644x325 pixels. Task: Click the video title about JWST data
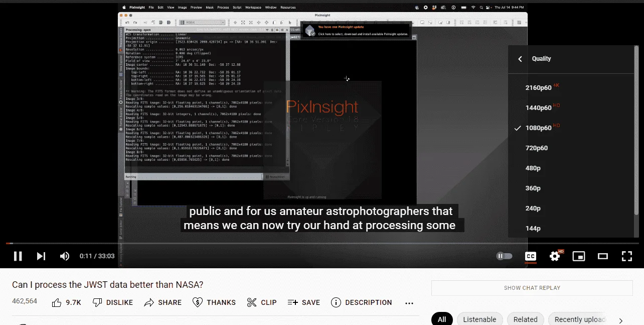click(108, 285)
